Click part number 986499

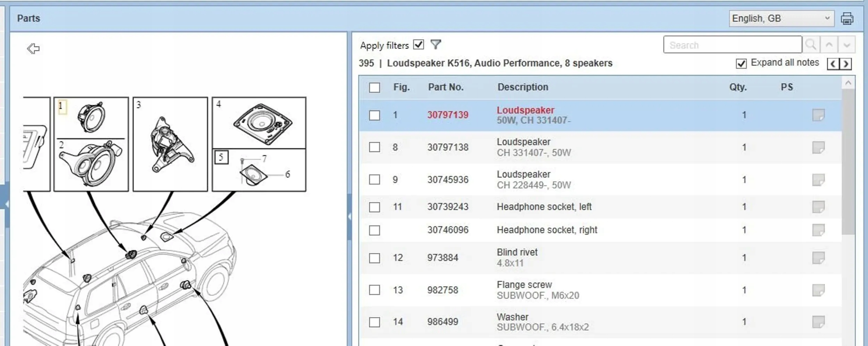coord(443,322)
